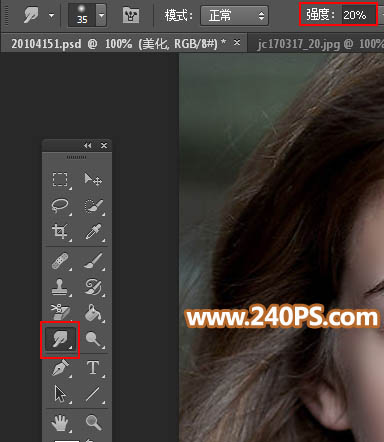
Task: Choose the Lasso tool
Action: coord(60,206)
